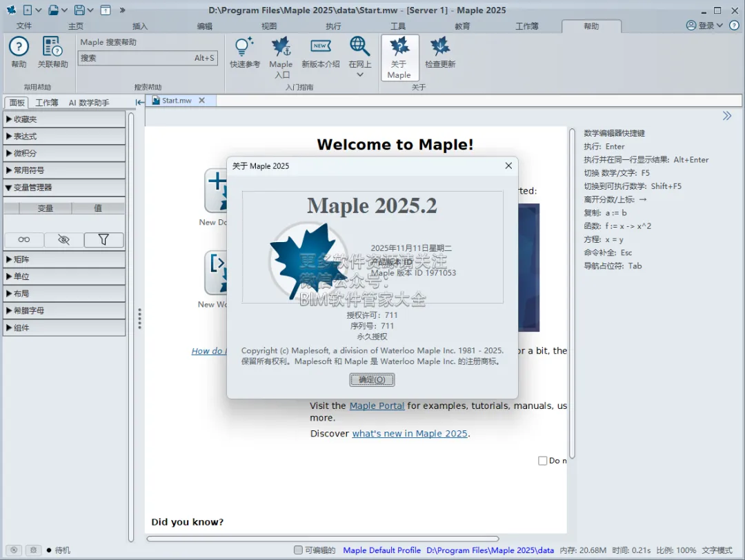Open the Tools (工具) ribbon tab
This screenshot has width=745, height=560.
398,26
